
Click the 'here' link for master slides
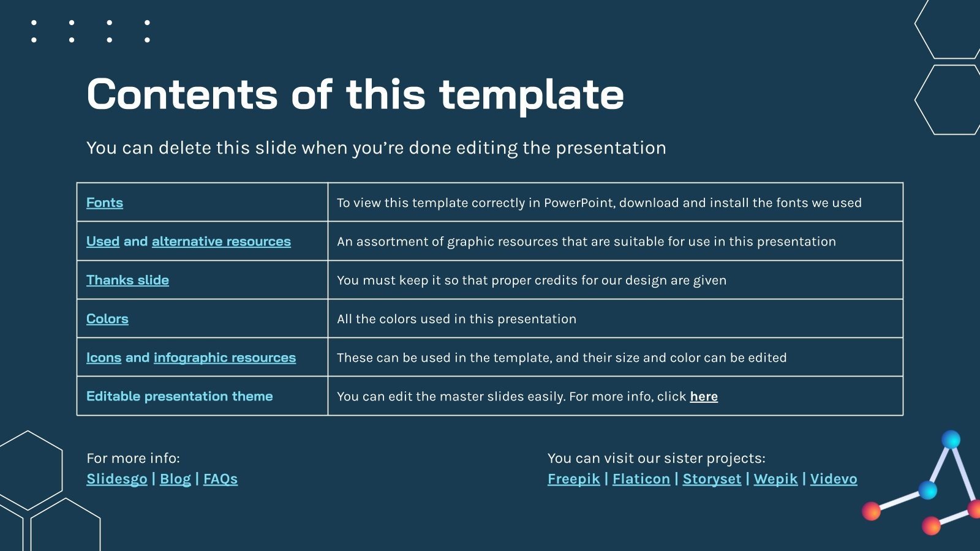click(x=704, y=397)
